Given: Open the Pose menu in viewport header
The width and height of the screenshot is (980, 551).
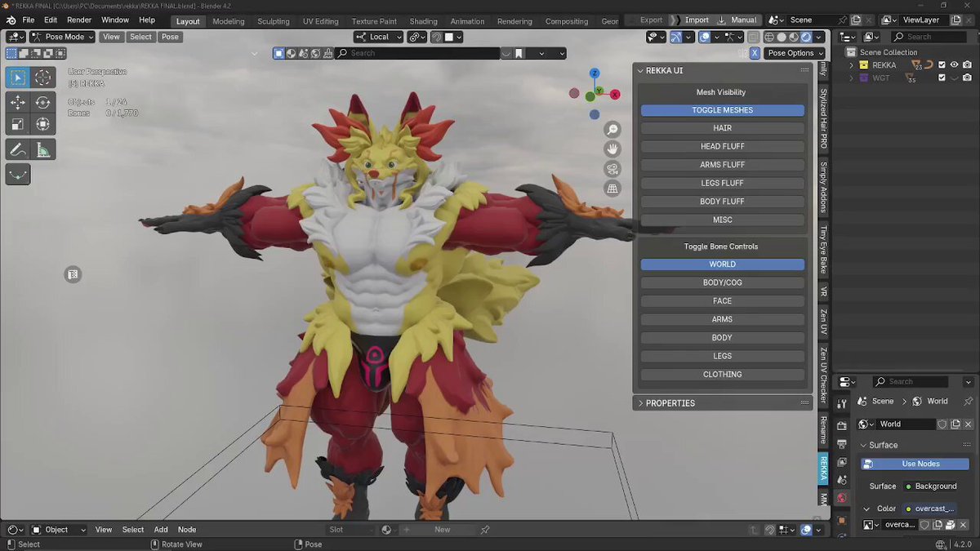Looking at the screenshot, I should pos(170,37).
